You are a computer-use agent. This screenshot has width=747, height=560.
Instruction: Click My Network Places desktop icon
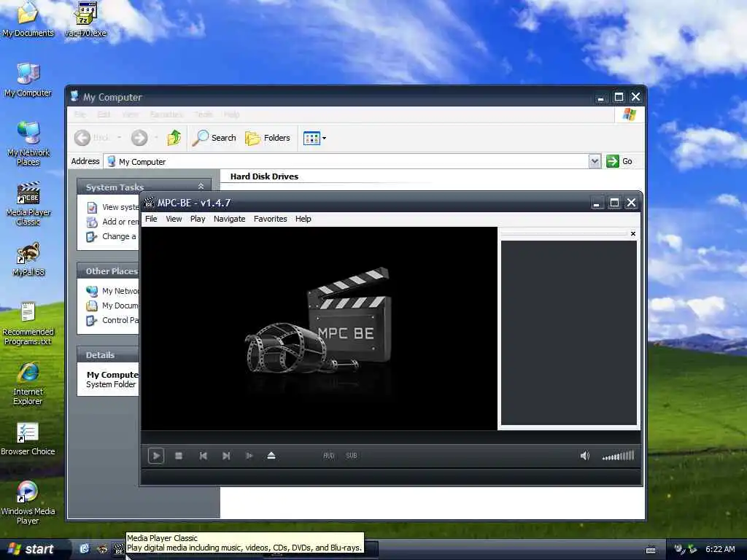click(28, 144)
